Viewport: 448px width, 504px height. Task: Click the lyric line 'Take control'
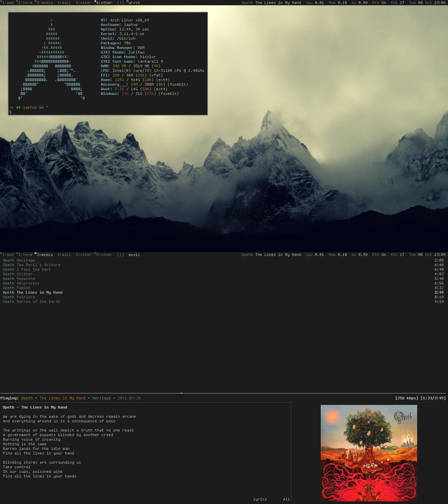pos(17,467)
